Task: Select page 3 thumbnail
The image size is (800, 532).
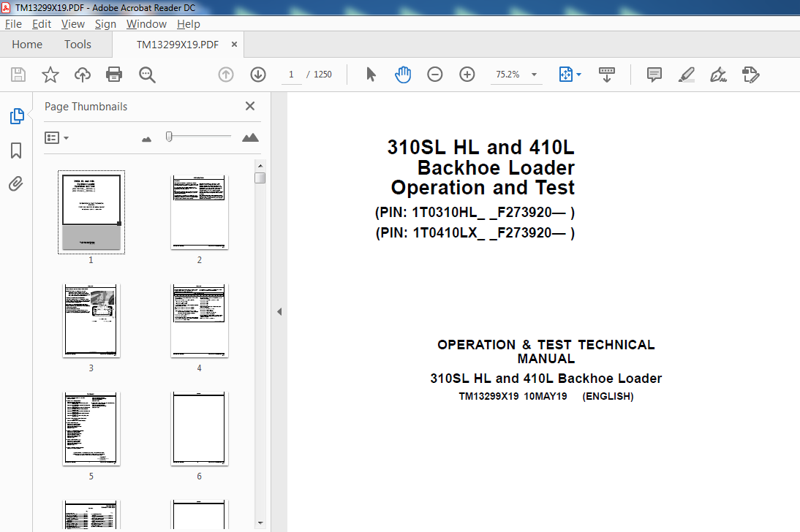Action: coord(91,321)
